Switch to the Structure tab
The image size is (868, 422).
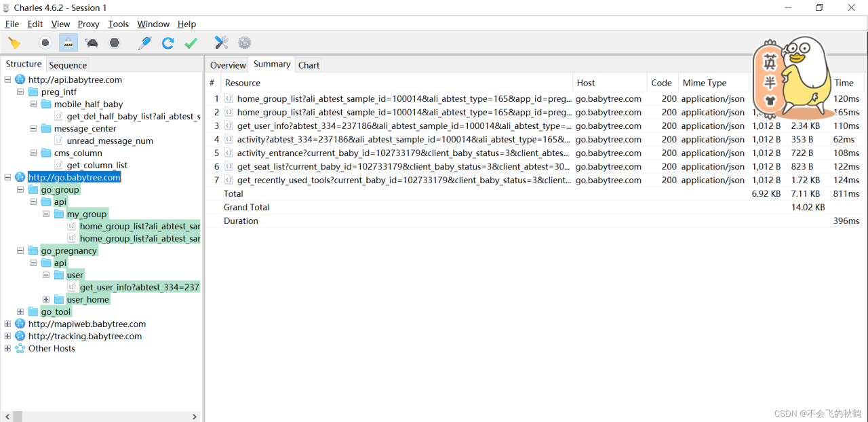coord(24,64)
